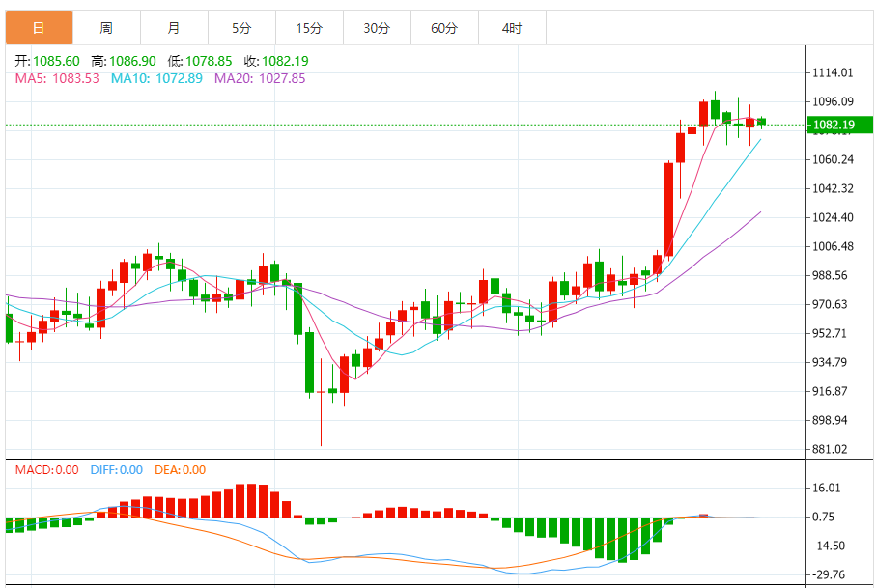
Task: Click MACD axis label -29.76
Action: pos(828,575)
